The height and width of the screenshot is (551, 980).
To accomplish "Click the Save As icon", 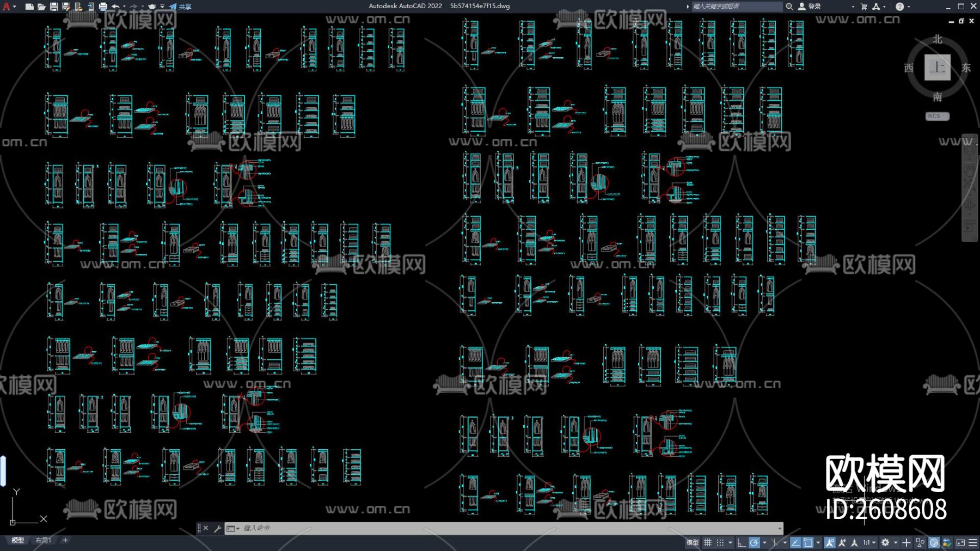I will click(66, 7).
